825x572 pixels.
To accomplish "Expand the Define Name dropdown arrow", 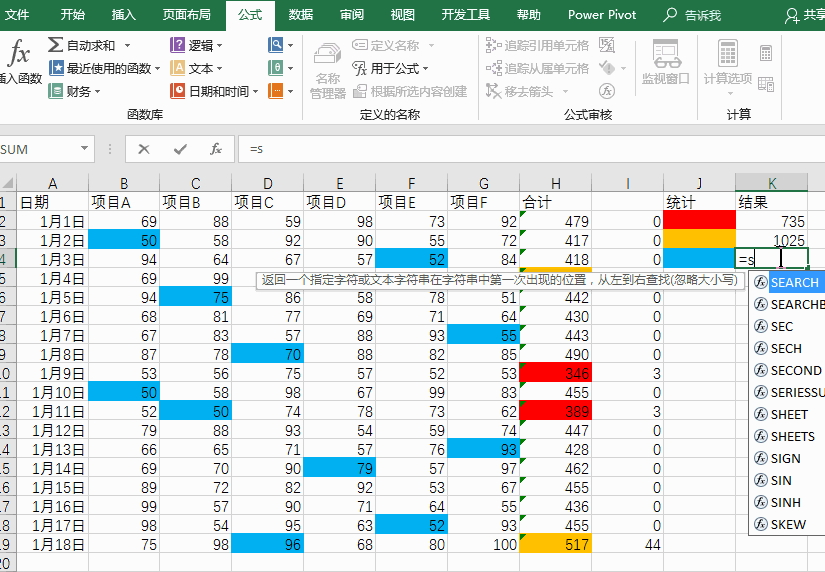I will (x=431, y=46).
